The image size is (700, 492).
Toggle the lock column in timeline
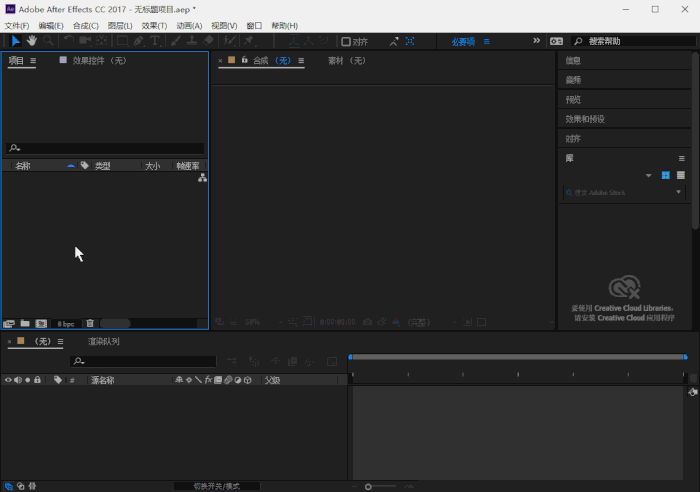point(38,380)
